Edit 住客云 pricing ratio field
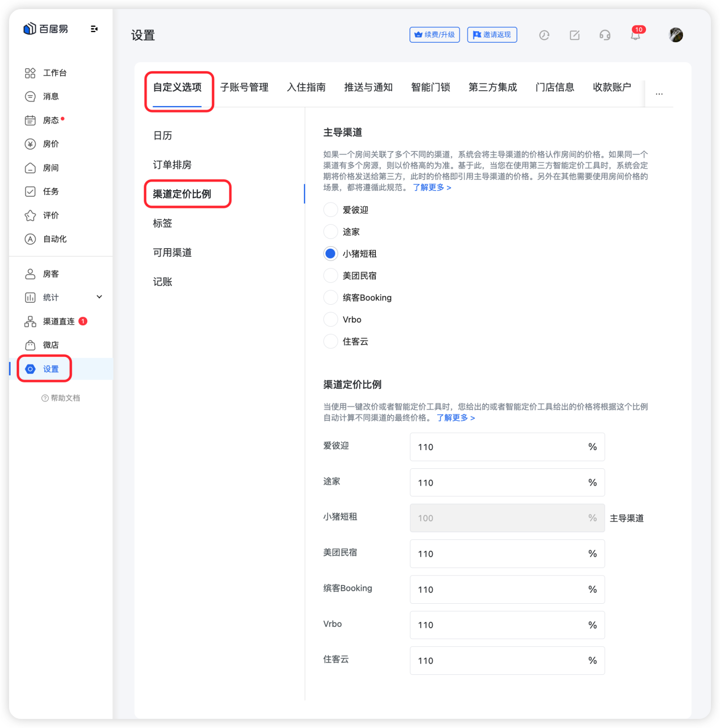The height and width of the screenshot is (728, 720). click(507, 660)
